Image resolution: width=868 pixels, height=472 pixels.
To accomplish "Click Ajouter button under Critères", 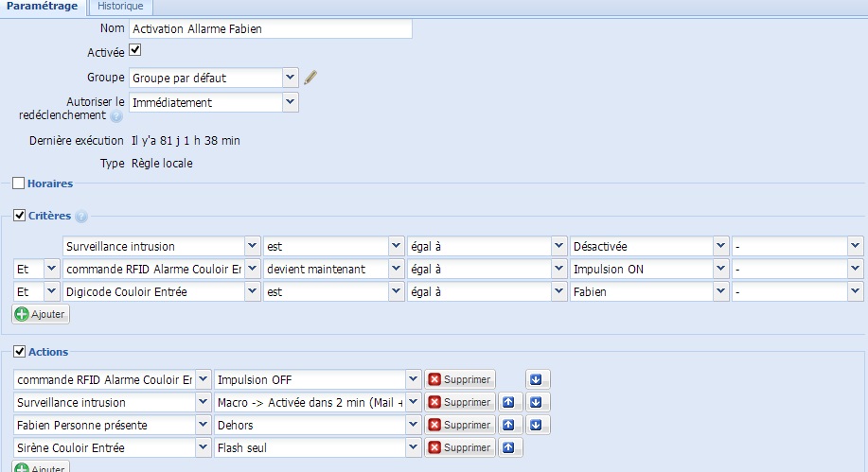I will click(41, 314).
